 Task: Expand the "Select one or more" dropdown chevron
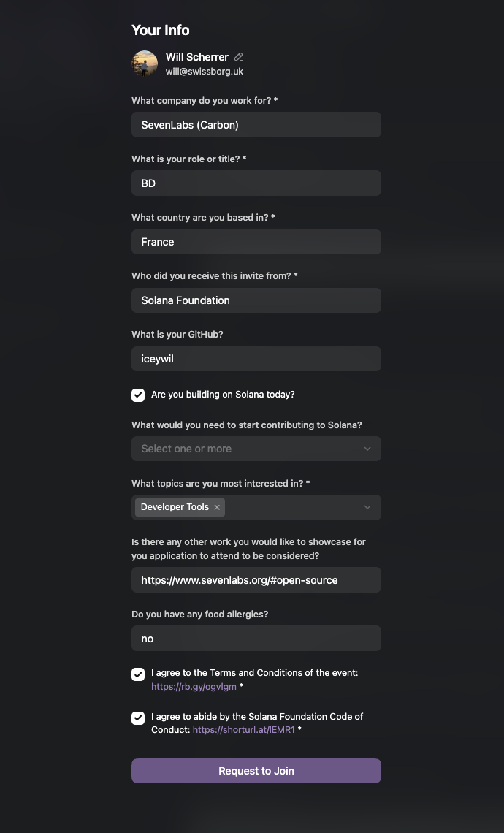[x=367, y=449]
